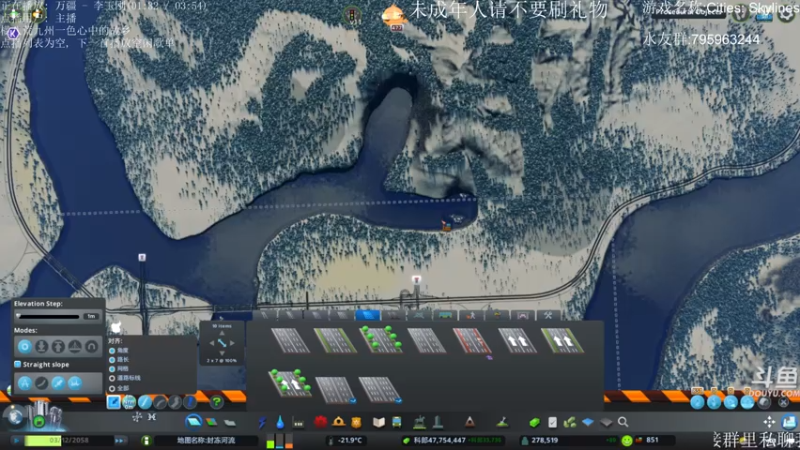800x450 pixels.
Task: Enable the normal elevation mode circle
Action: (x=24, y=347)
